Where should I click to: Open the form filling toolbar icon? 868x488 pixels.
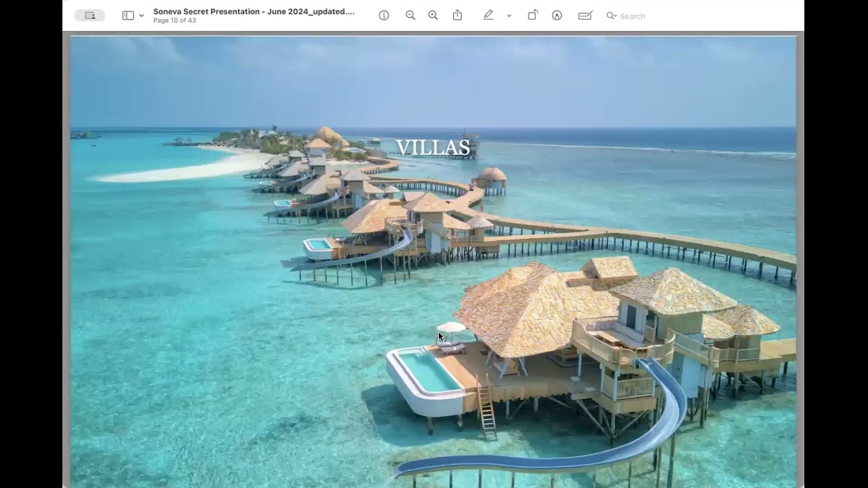tap(585, 16)
